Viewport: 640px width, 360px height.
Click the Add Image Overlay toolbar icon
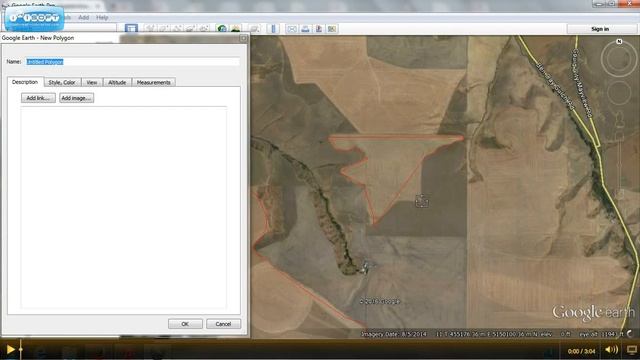click(191, 29)
